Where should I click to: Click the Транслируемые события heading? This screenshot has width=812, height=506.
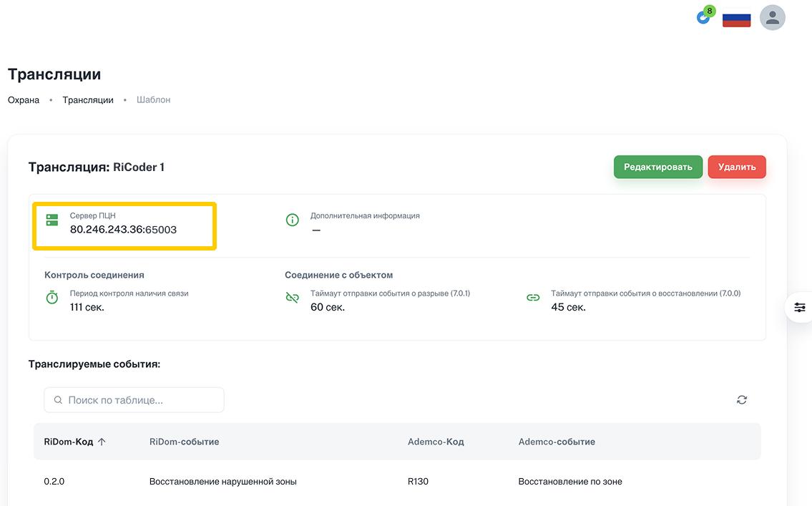click(x=94, y=364)
